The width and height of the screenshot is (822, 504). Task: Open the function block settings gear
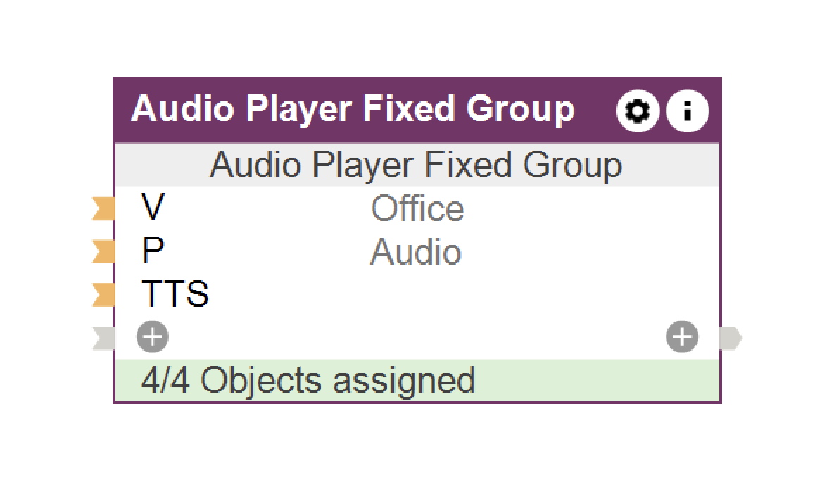pyautogui.click(x=638, y=111)
